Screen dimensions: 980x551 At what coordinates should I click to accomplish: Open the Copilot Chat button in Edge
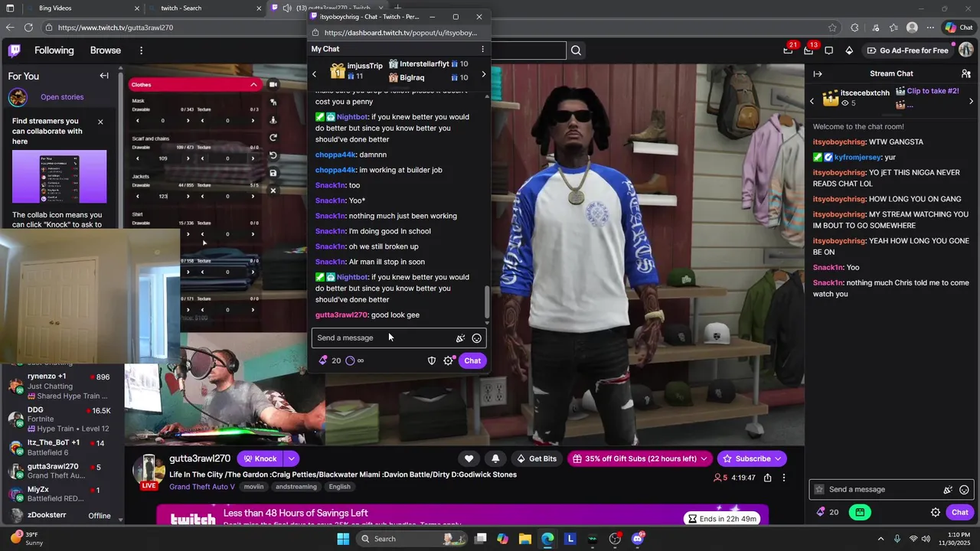[959, 28]
